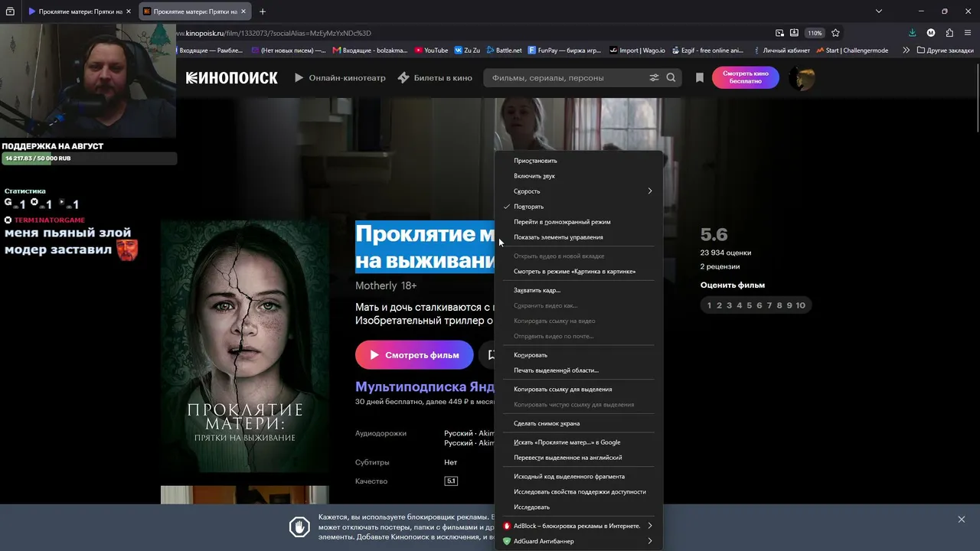Image resolution: width=980 pixels, height=551 pixels.
Task: Open the AdBlock context menu entry
Action: coord(578,526)
